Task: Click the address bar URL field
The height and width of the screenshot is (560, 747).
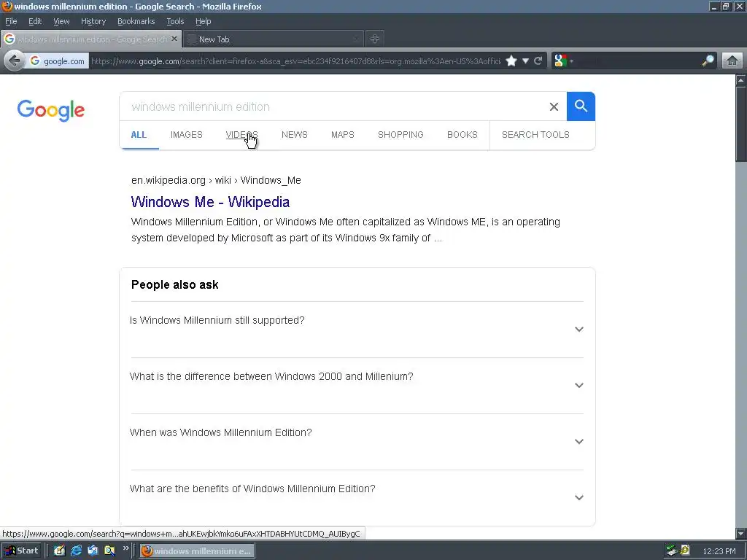Action: pyautogui.click(x=295, y=61)
